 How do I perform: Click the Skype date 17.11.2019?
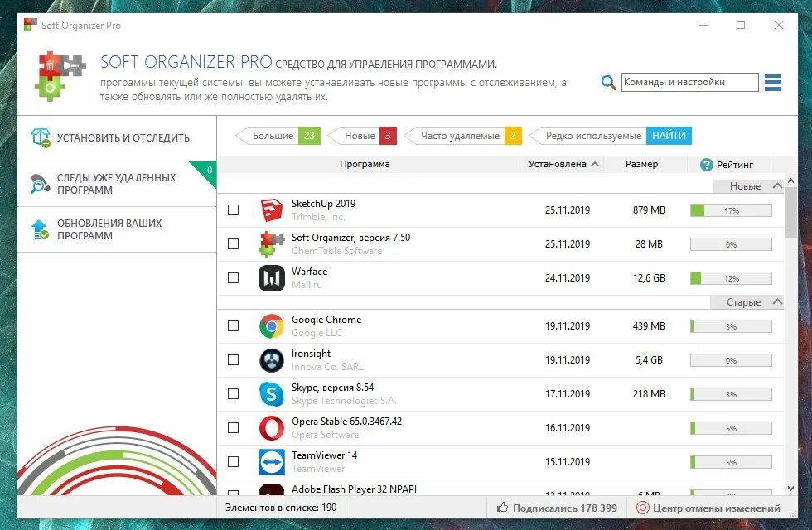point(567,394)
